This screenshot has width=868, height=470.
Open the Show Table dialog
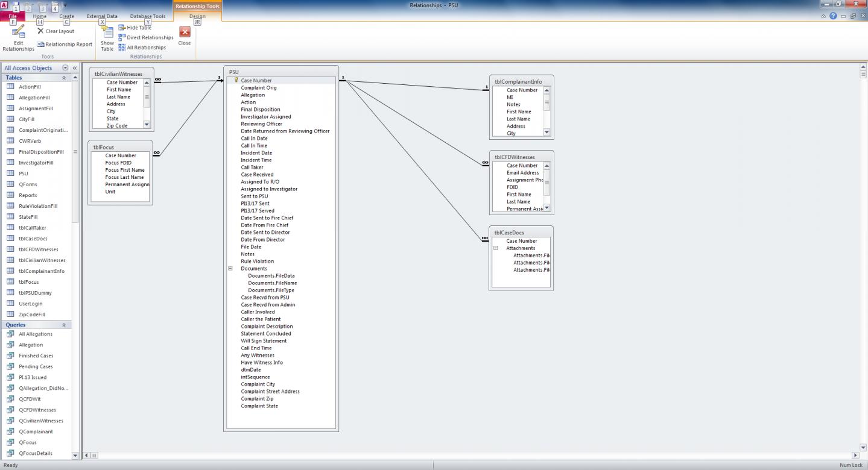pos(107,39)
